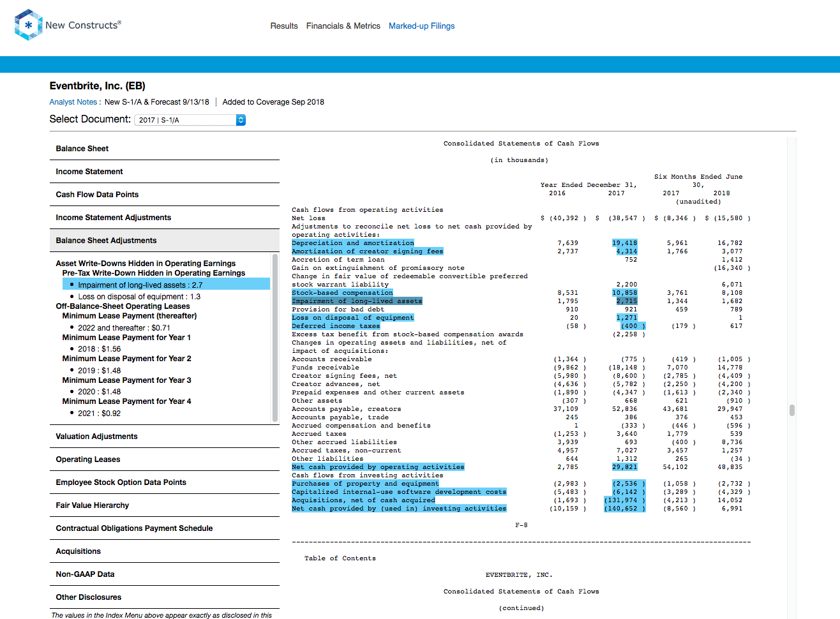The width and height of the screenshot is (840, 619).
Task: Click Minimum Lease Payment for Year 1
Action: pyautogui.click(x=126, y=338)
